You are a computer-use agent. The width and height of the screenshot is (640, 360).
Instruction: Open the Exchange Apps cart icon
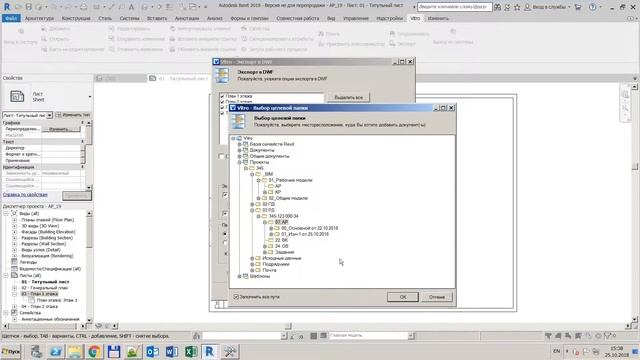(x=578, y=7)
